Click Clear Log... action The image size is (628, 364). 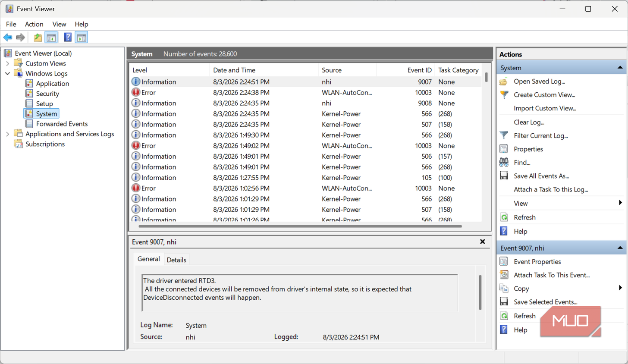(529, 122)
